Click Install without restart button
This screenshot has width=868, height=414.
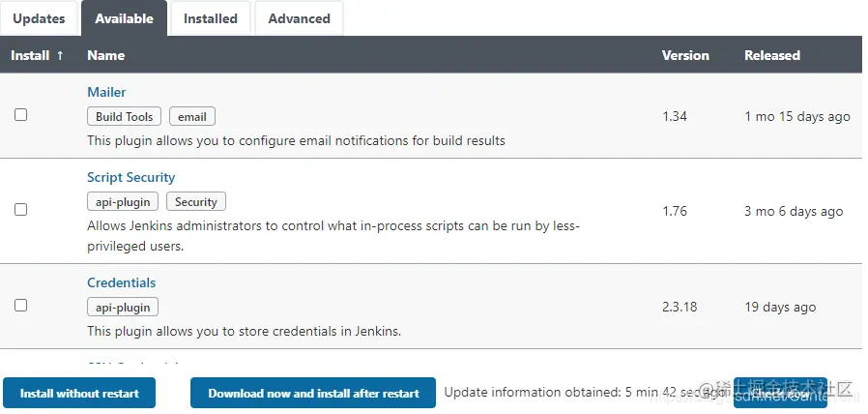[79, 394]
